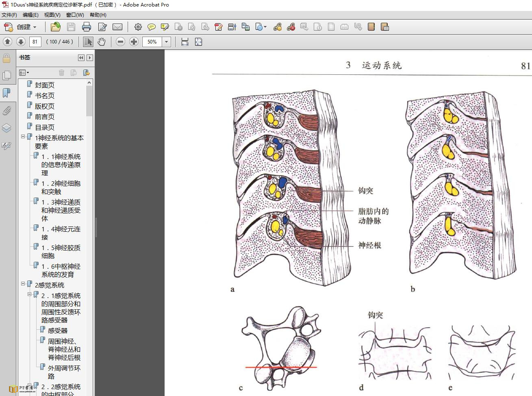This screenshot has width=532, height=396.
Task: Click the delete bookmark trash icon
Action: 61,72
